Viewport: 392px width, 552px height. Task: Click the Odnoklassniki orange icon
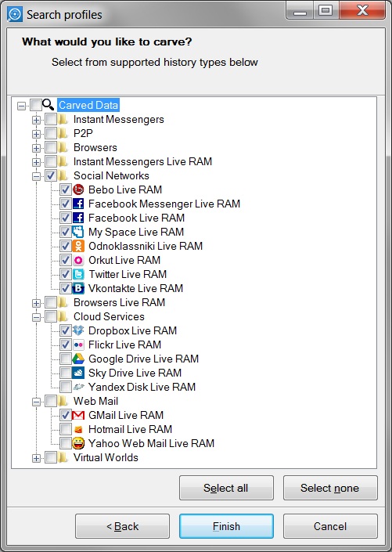(x=78, y=246)
